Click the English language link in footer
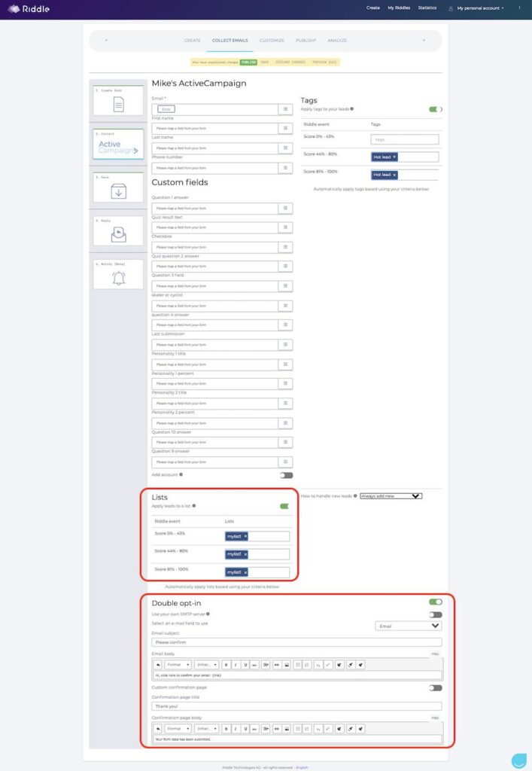Screen dimensions: 532x771 click(x=302, y=767)
